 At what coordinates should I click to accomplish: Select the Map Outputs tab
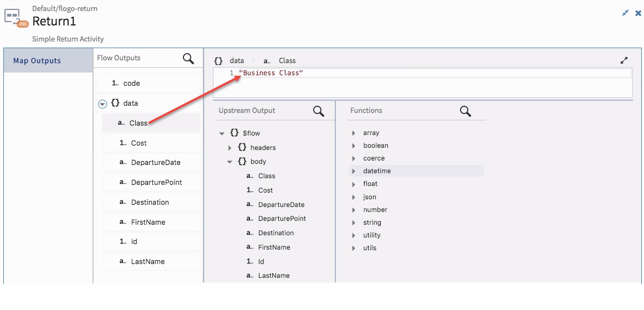[x=48, y=61]
